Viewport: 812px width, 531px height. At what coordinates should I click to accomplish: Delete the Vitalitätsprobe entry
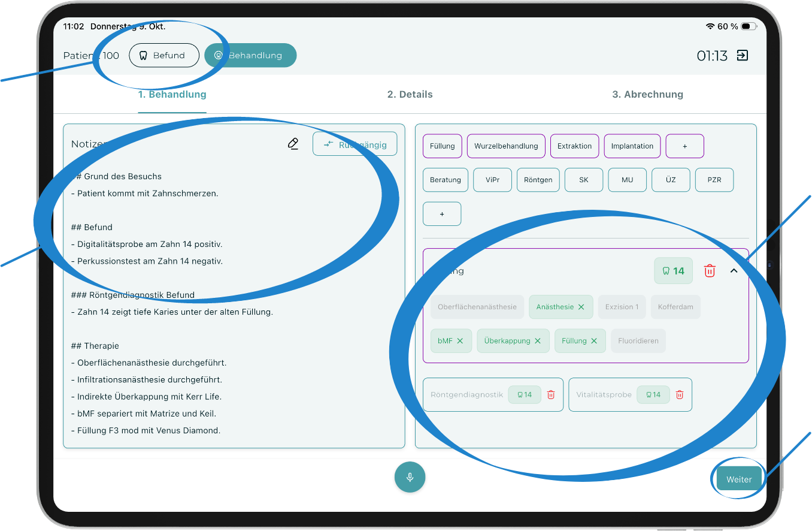[680, 395]
